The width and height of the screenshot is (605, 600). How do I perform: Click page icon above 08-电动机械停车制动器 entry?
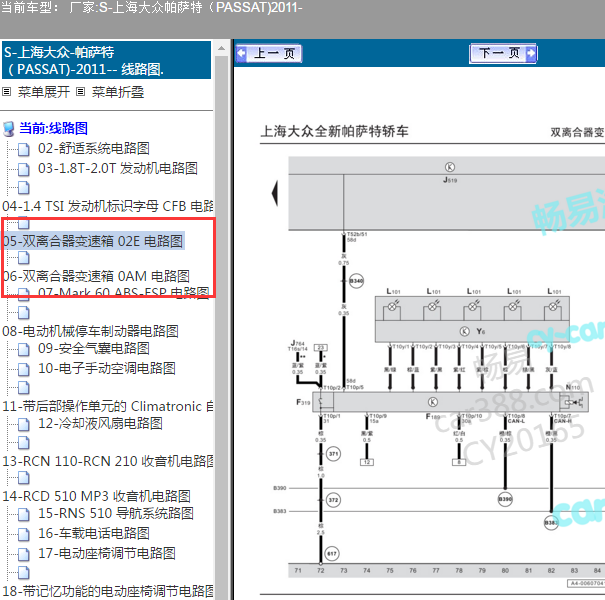tap(24, 313)
